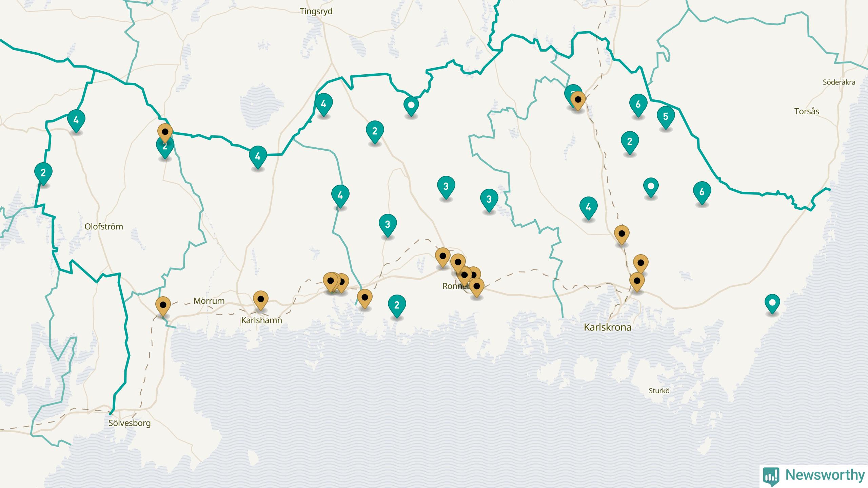868x488 pixels.
Task: Open teal cluster 4 north of Olofström
Action: point(76,120)
